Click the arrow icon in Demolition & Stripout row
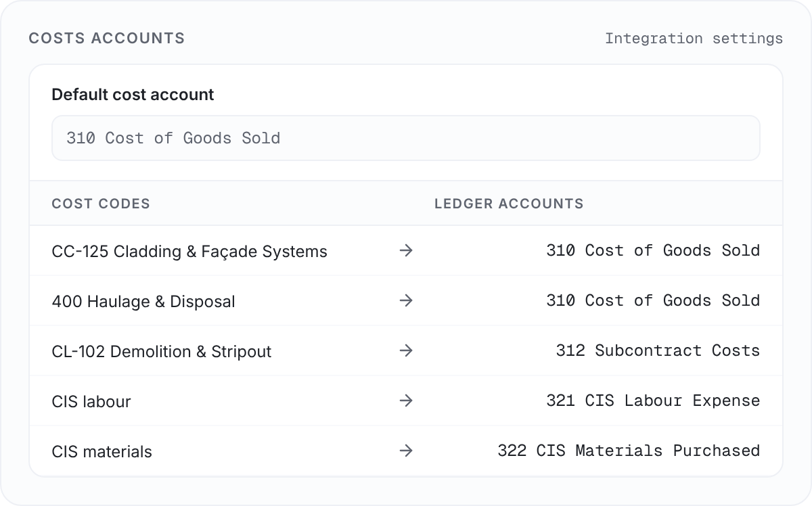This screenshot has width=812, height=506. [406, 350]
